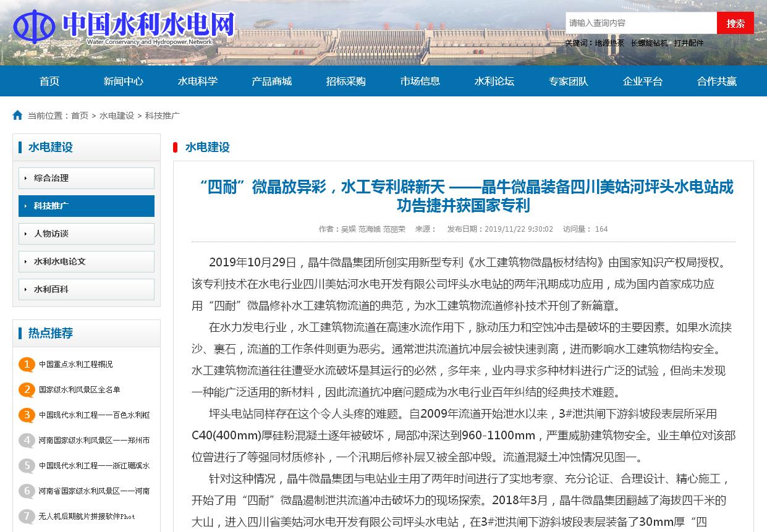Click the home icon in breadcrumb
767x532 pixels.
[x=17, y=116]
